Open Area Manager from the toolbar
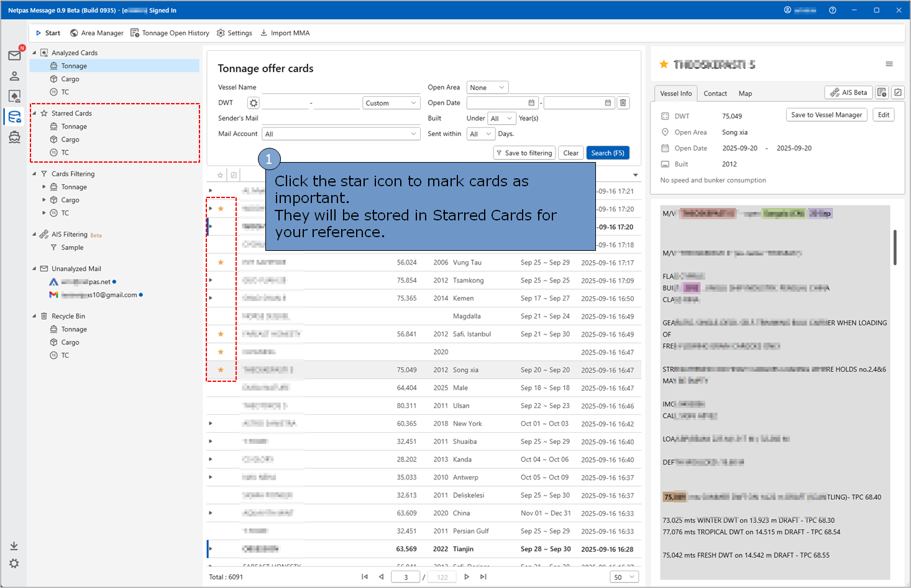The width and height of the screenshot is (911, 588). pos(96,33)
